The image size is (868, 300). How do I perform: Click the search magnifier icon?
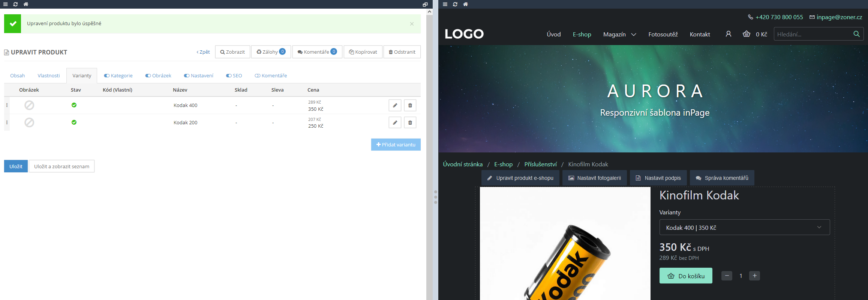point(856,34)
